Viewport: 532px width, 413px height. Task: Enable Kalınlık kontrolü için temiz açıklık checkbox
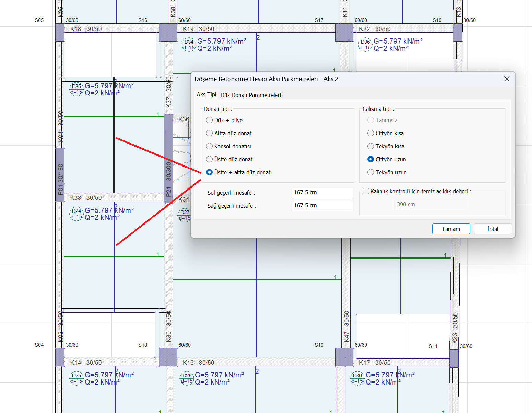[x=366, y=191]
